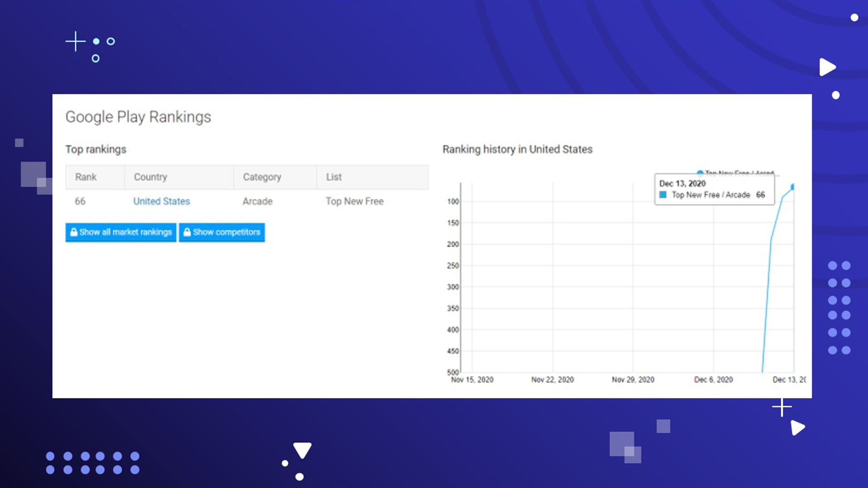Click the chart legend dot above the tooltip

click(700, 173)
